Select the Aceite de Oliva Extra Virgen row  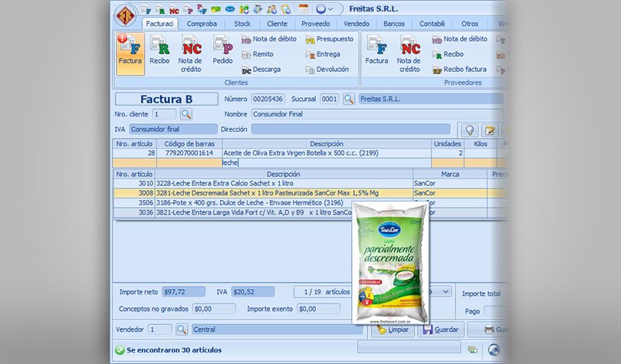310,153
